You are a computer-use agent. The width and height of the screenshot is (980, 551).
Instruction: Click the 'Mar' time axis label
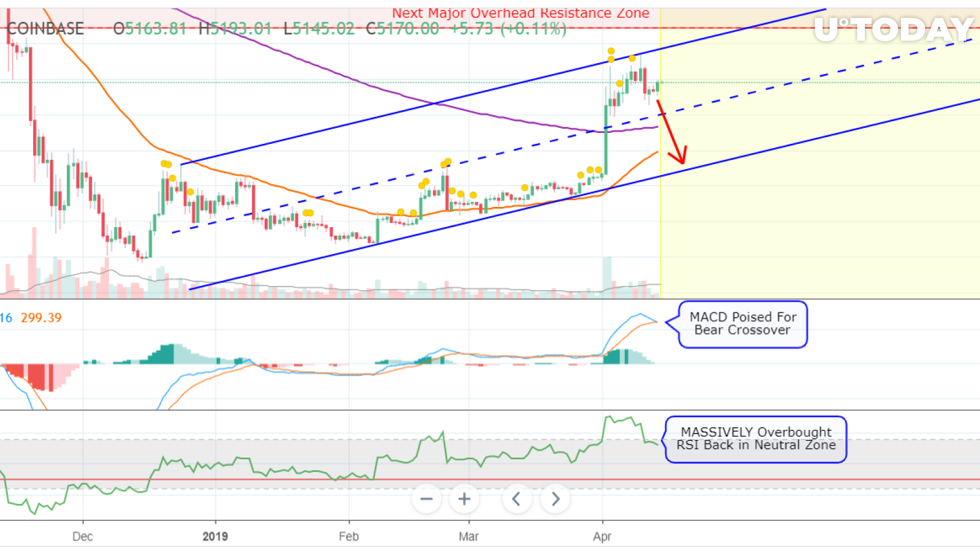[x=469, y=536]
